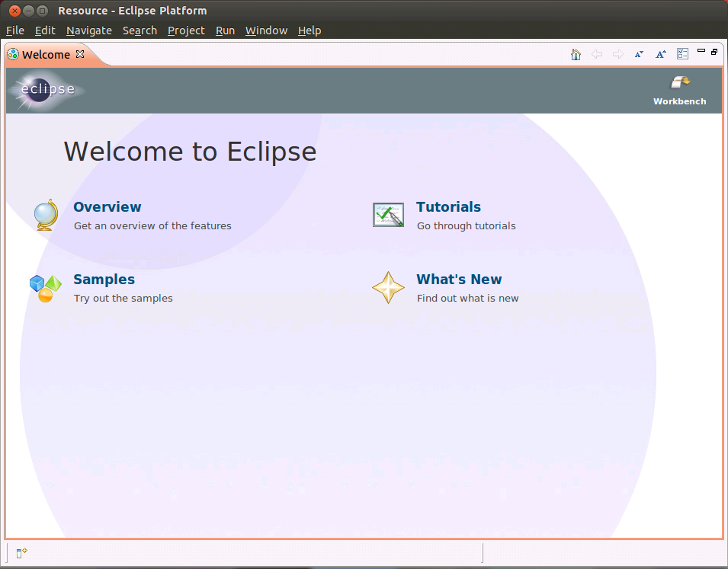728x569 pixels.
Task: Open the Help menu
Action: click(x=309, y=30)
